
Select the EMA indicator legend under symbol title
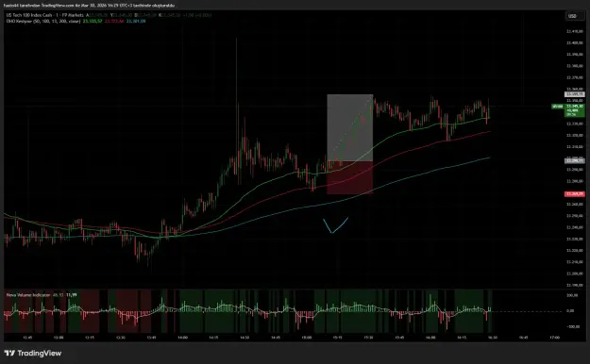(43, 21)
